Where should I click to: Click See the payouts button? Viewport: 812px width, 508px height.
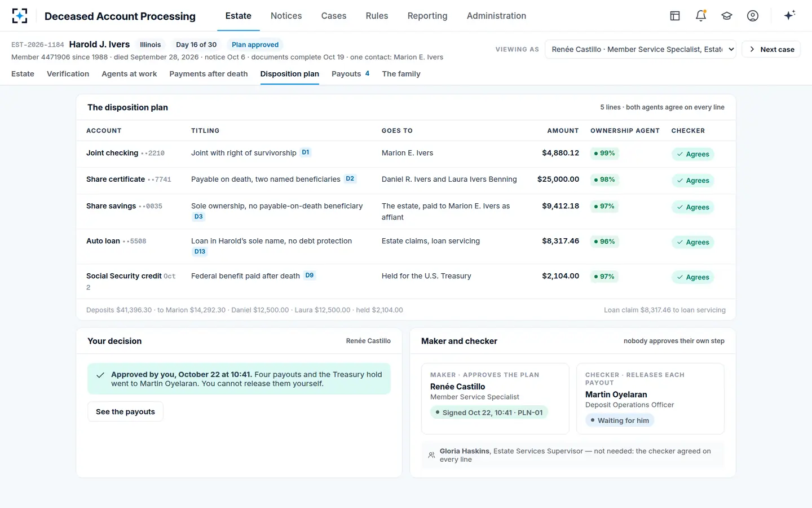[125, 411]
